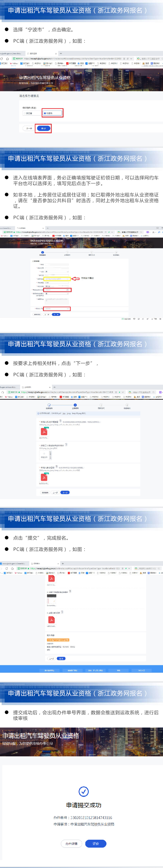Select the 浙江省 radio option
Screen dimensions: 163x868
(x=31, y=113)
